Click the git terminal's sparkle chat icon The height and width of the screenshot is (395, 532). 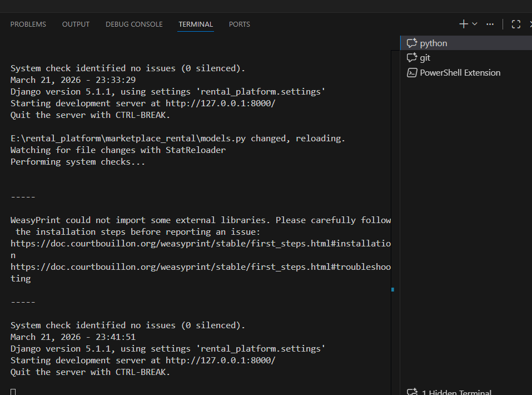click(412, 58)
